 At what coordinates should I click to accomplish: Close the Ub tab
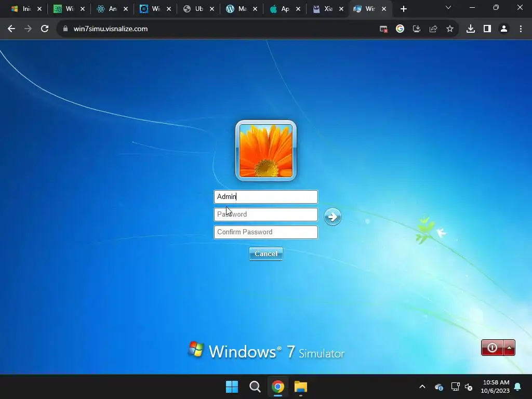212,9
